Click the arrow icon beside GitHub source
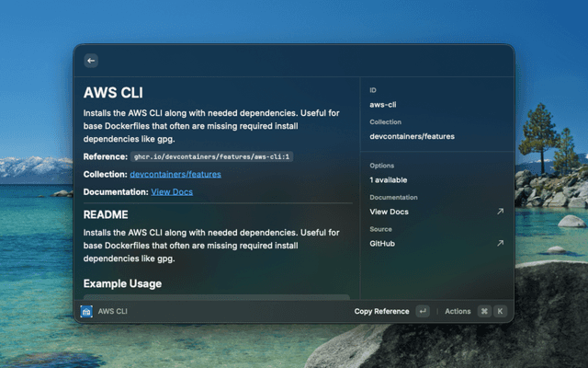This screenshot has width=588, height=368. tap(500, 244)
